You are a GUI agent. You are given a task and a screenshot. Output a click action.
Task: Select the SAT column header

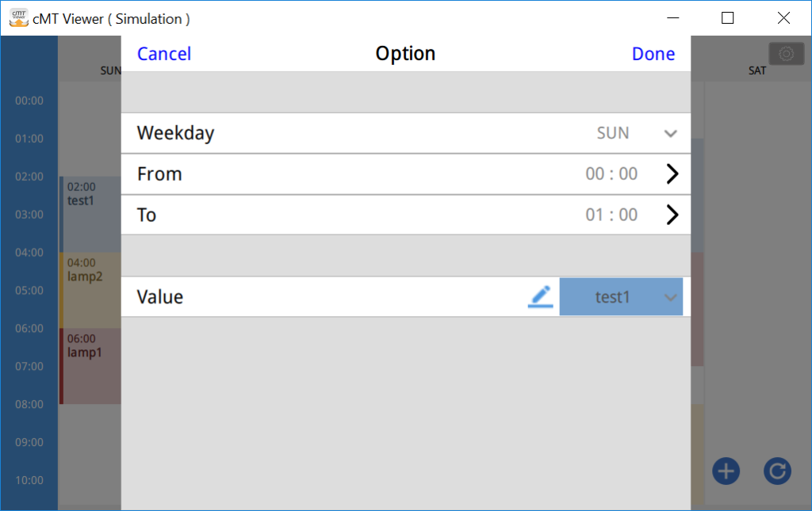click(756, 70)
